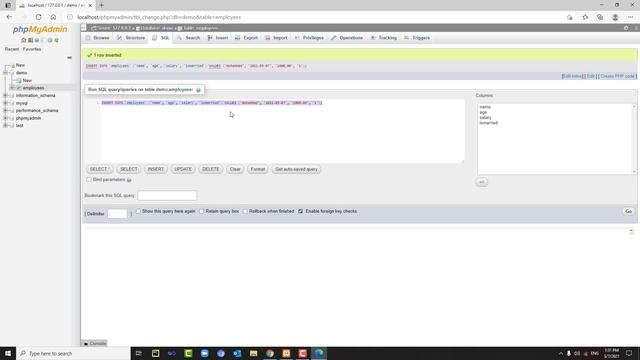Switch to the Insert tab

(218, 38)
